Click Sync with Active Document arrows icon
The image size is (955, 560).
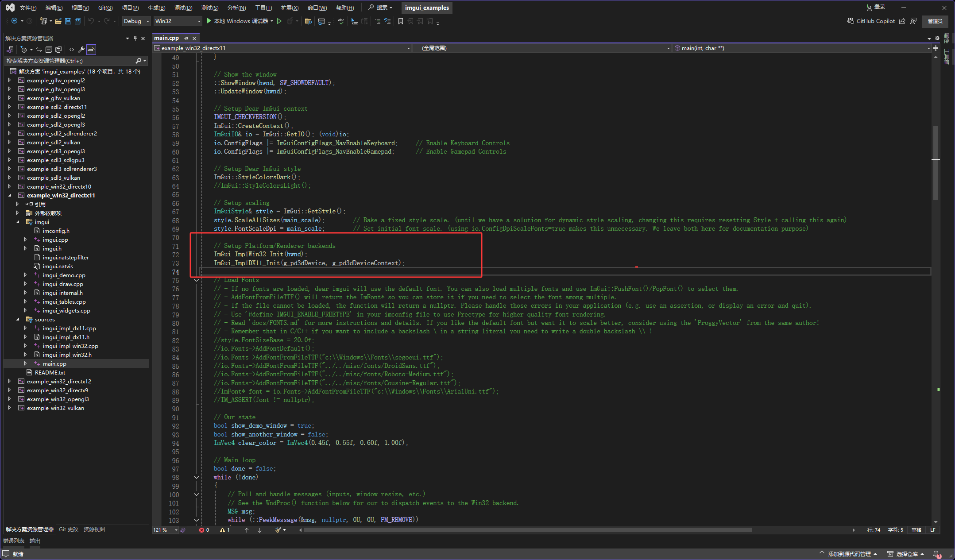click(39, 50)
